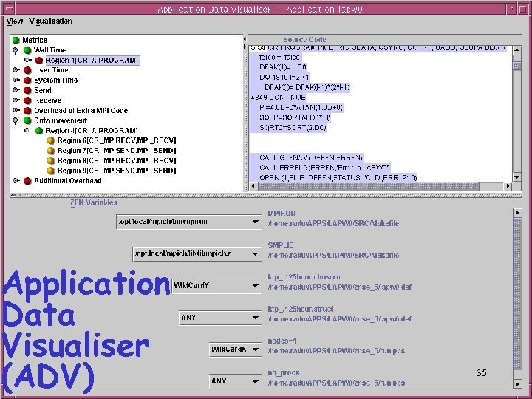The image size is (532, 399).
Task: Collapse the Data movement tree node
Action: point(15,120)
